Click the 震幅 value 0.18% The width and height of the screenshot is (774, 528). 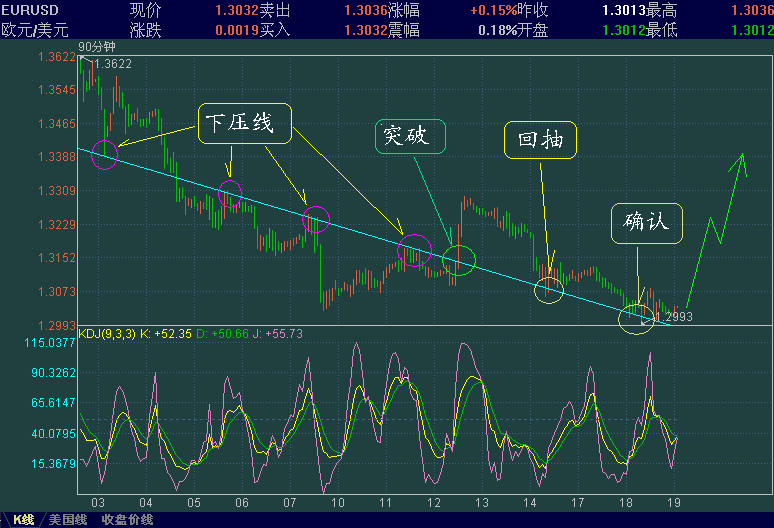(498, 30)
